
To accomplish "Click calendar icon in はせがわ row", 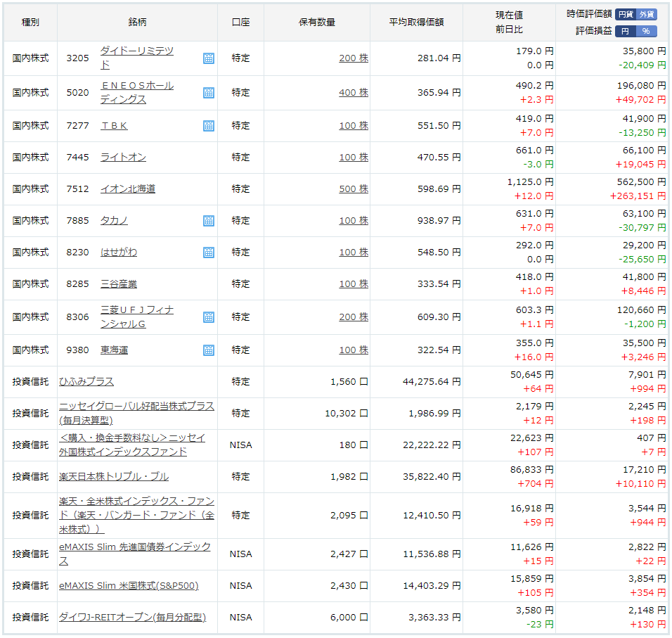I will [209, 253].
